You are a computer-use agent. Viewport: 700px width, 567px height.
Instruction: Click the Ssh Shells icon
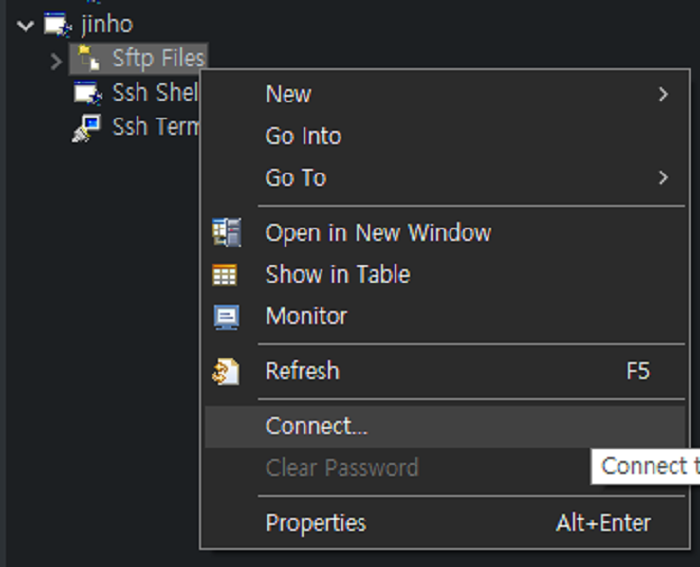[88, 93]
